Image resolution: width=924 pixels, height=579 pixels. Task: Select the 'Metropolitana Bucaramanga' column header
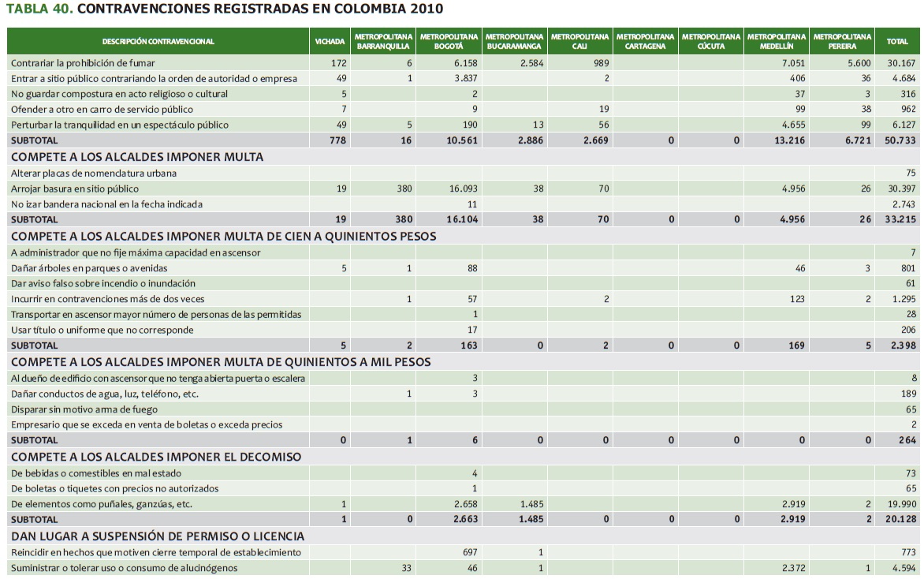514,41
